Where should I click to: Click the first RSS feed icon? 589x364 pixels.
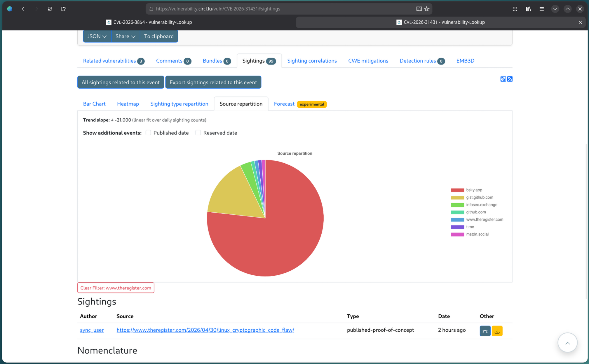pyautogui.click(x=503, y=79)
